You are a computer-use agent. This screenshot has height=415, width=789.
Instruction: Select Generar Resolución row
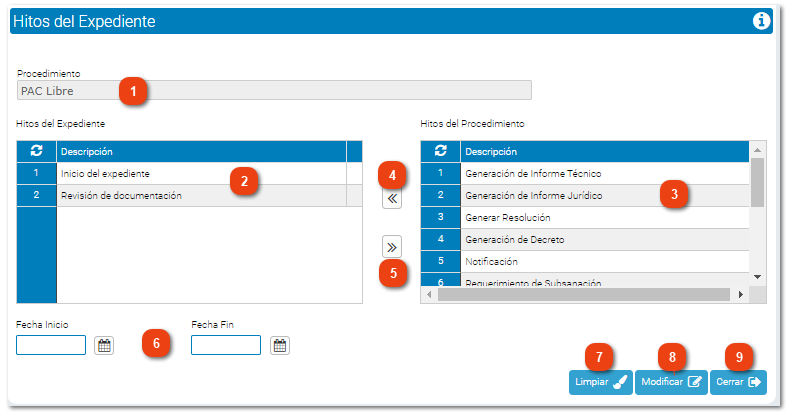pos(585,217)
